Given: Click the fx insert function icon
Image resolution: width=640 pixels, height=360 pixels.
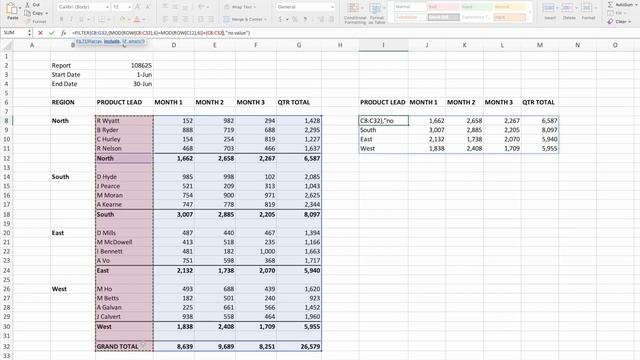Looking at the screenshot, I should (x=63, y=33).
